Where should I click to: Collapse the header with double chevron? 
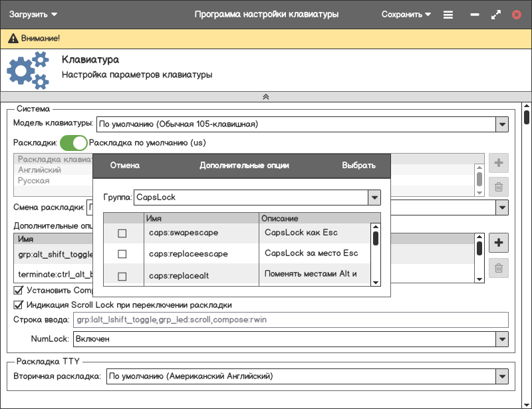point(265,96)
